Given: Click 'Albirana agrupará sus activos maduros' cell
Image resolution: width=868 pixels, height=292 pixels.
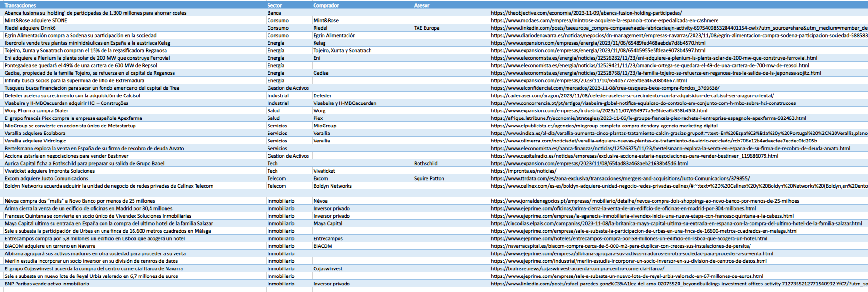Looking at the screenshot, I should click(95, 253).
